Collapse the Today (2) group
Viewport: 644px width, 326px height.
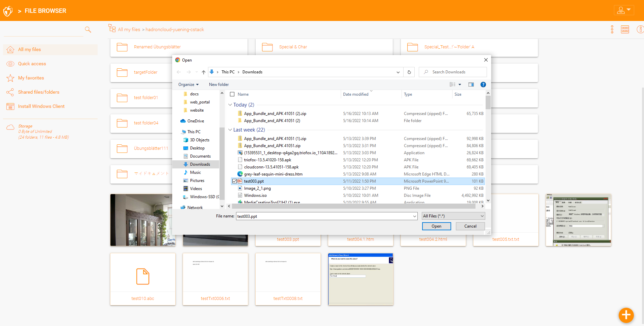[230, 105]
